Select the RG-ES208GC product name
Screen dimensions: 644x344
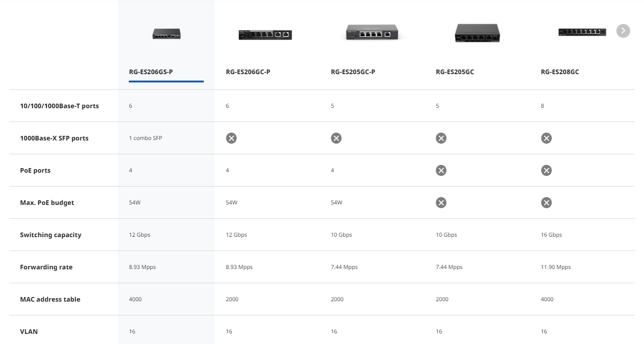[x=560, y=72]
